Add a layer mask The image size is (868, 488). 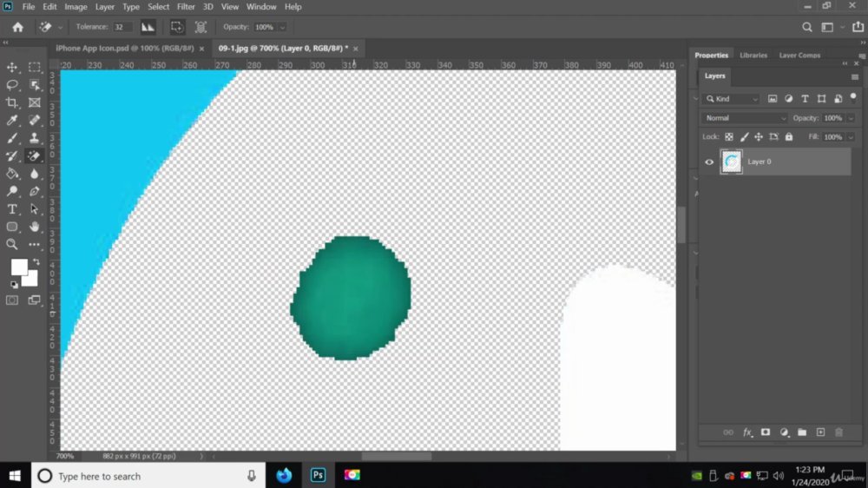[765, 432]
